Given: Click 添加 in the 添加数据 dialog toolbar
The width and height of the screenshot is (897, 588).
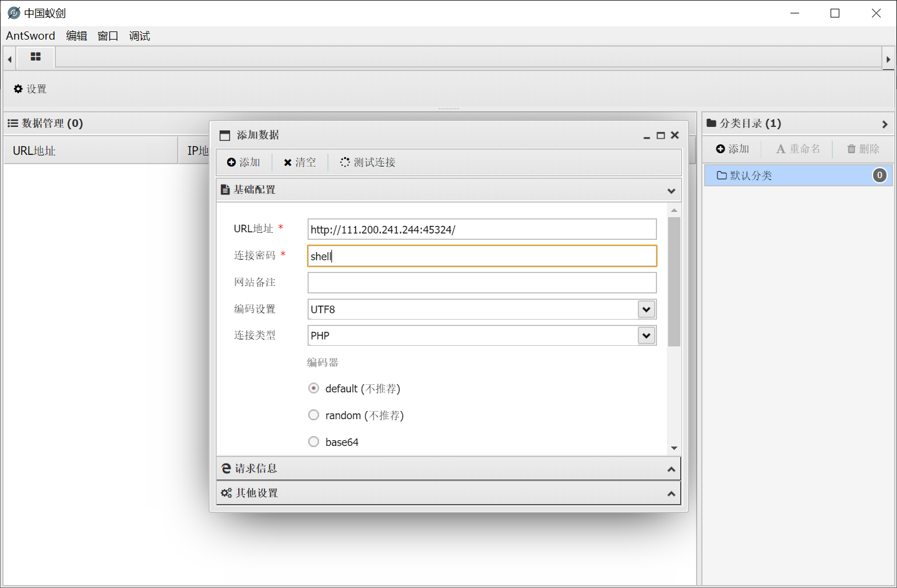Looking at the screenshot, I should pos(243,162).
